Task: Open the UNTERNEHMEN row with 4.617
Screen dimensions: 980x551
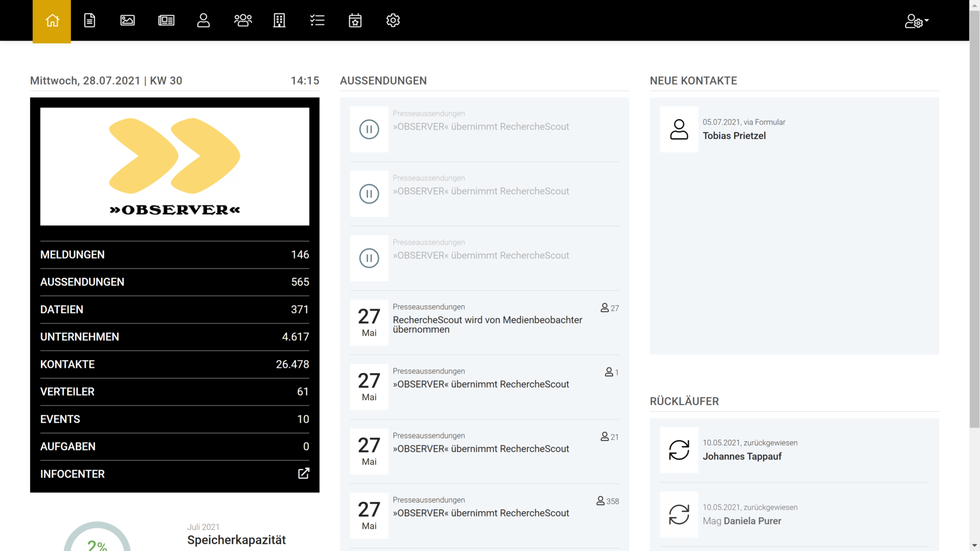Action: click(x=175, y=337)
